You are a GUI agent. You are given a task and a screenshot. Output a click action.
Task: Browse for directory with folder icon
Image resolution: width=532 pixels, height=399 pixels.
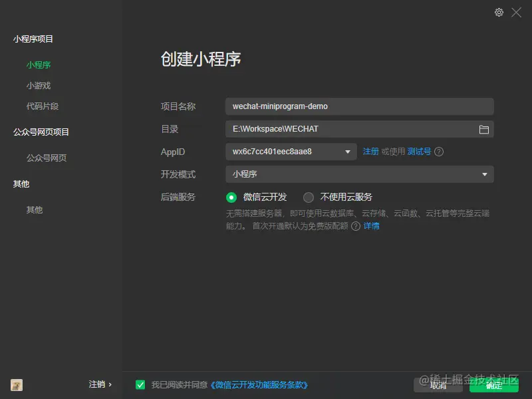tap(484, 129)
